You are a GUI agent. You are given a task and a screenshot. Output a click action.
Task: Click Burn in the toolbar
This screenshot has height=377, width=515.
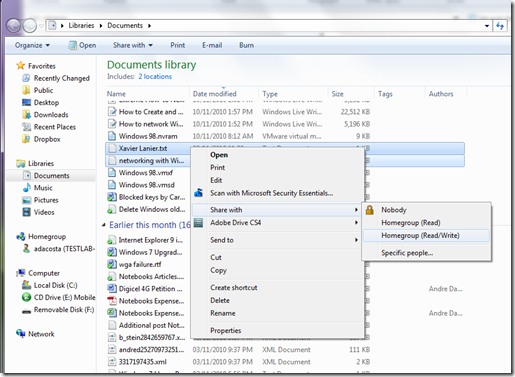tap(246, 45)
